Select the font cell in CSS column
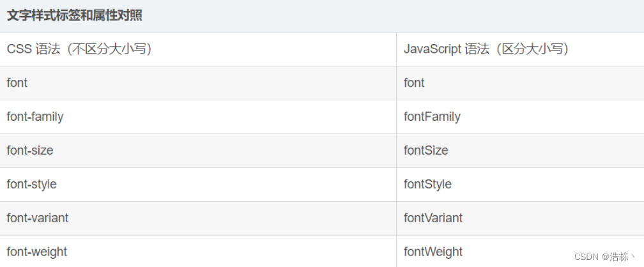 coord(17,83)
